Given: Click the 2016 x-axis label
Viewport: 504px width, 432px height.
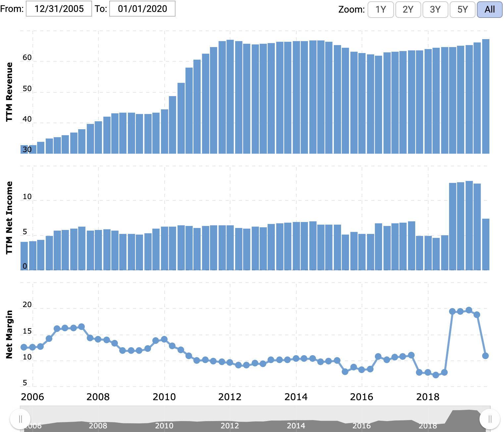Looking at the screenshot, I should coord(362,397).
